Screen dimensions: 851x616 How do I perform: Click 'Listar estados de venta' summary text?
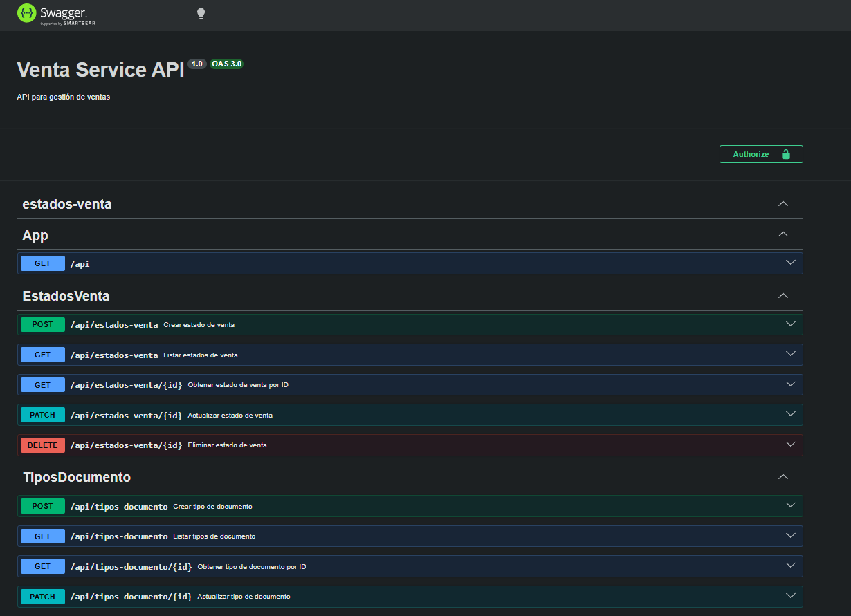201,355
